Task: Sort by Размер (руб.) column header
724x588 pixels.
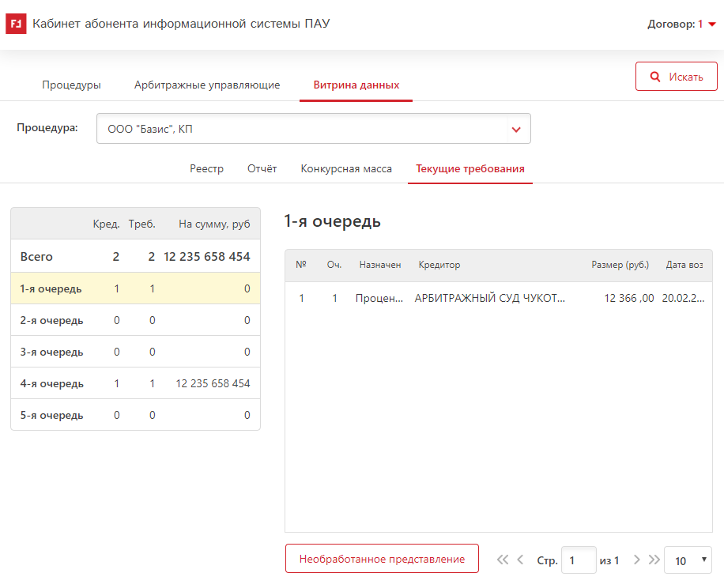Action: coord(620,265)
